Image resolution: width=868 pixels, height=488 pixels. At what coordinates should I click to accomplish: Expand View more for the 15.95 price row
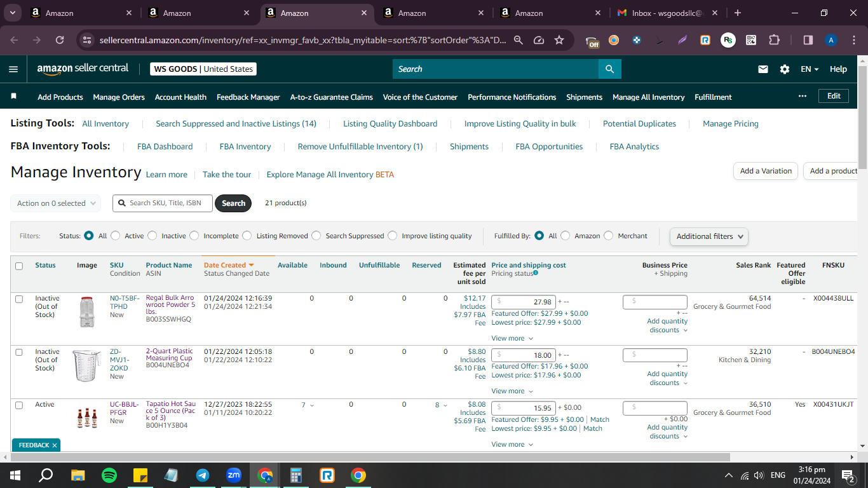point(512,445)
